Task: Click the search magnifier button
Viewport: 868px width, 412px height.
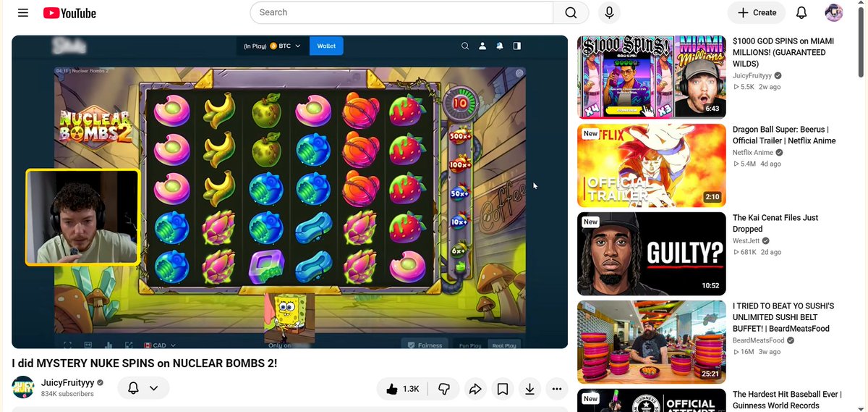Action: (x=571, y=12)
